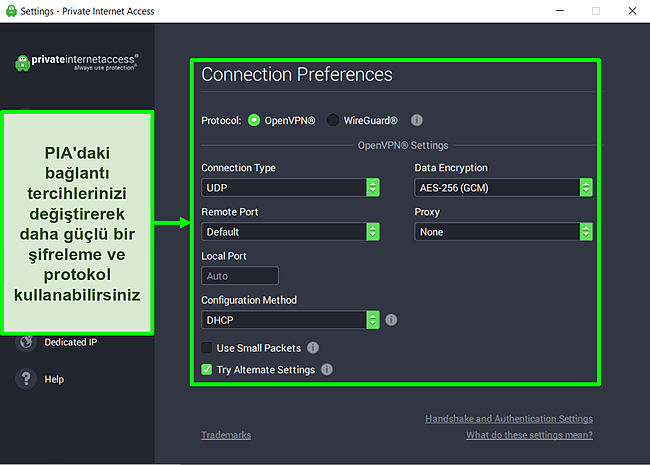This screenshot has height=465, width=650.
Task: Click the Use Small Packets info icon
Action: 313,348
